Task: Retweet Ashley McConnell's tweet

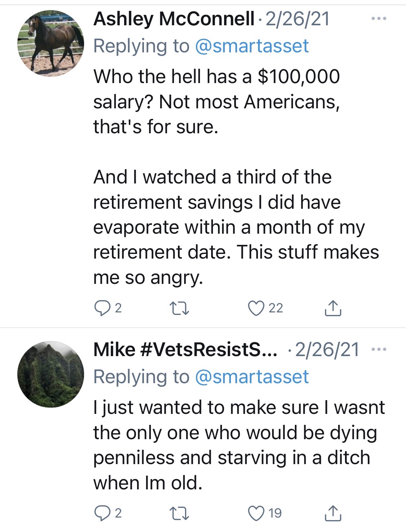Action: click(179, 309)
